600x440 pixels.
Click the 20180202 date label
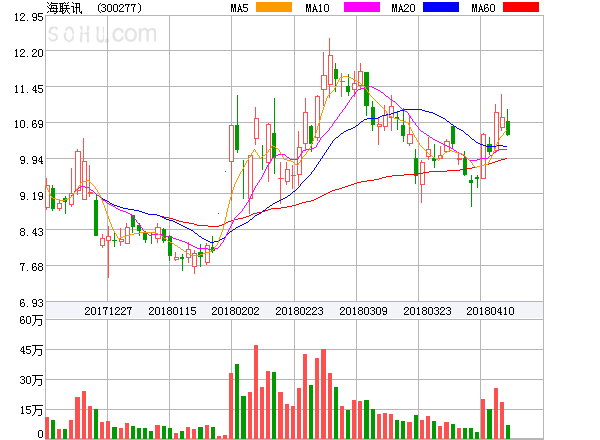(235, 311)
